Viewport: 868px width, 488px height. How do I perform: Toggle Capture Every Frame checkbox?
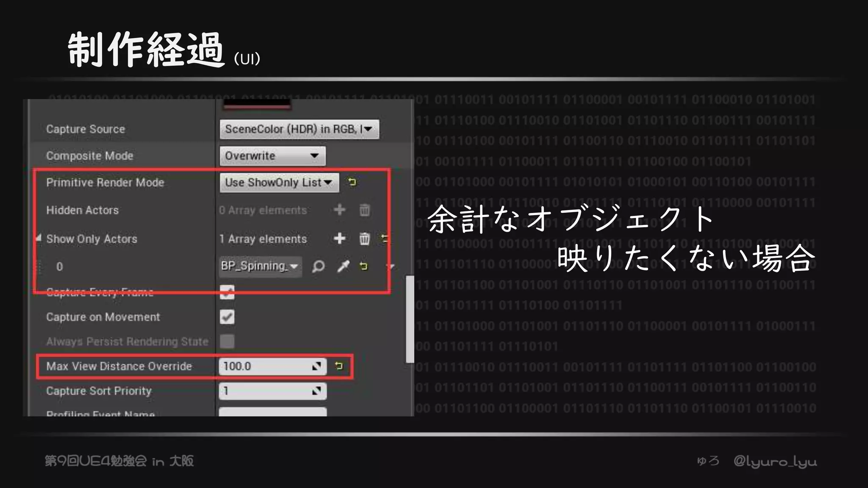tap(227, 292)
